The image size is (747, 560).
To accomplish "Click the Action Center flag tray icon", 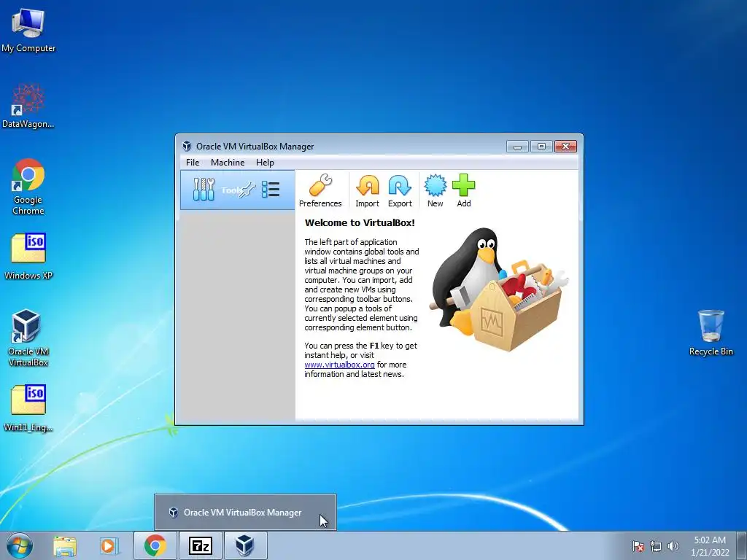I will [x=638, y=546].
